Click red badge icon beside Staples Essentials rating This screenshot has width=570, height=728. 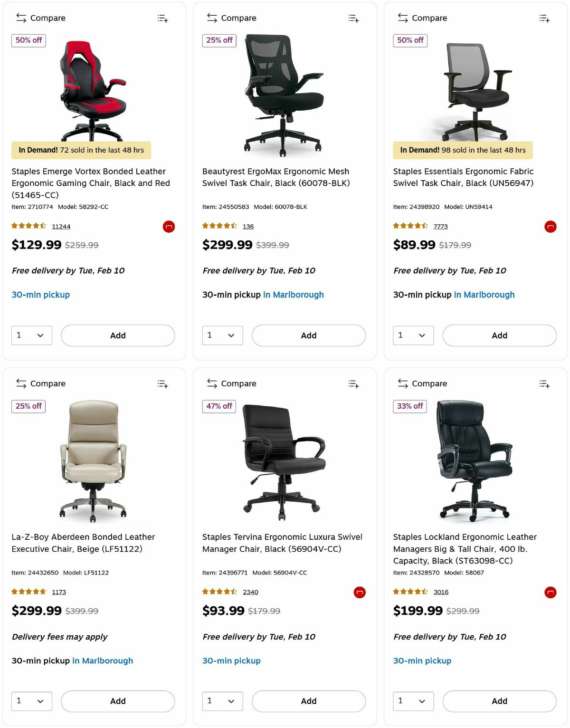(551, 227)
